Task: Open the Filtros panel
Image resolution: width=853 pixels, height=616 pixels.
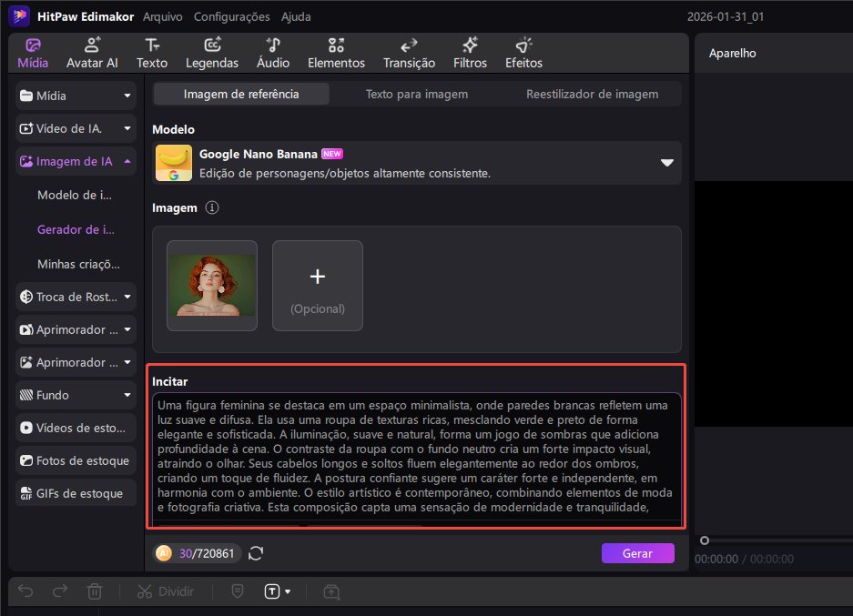Action: pos(470,54)
